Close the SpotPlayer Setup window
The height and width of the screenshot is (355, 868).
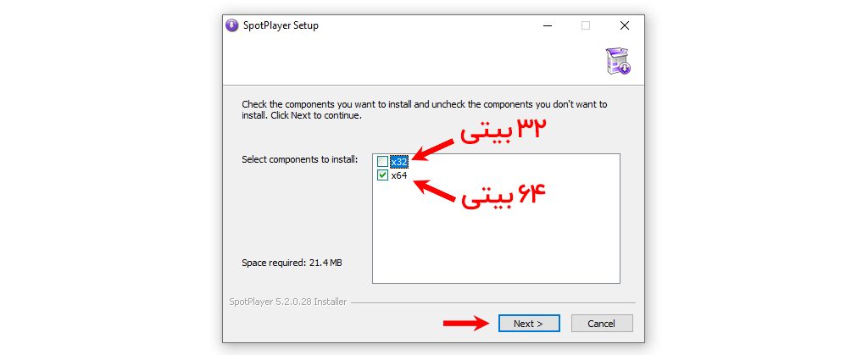coord(625,25)
